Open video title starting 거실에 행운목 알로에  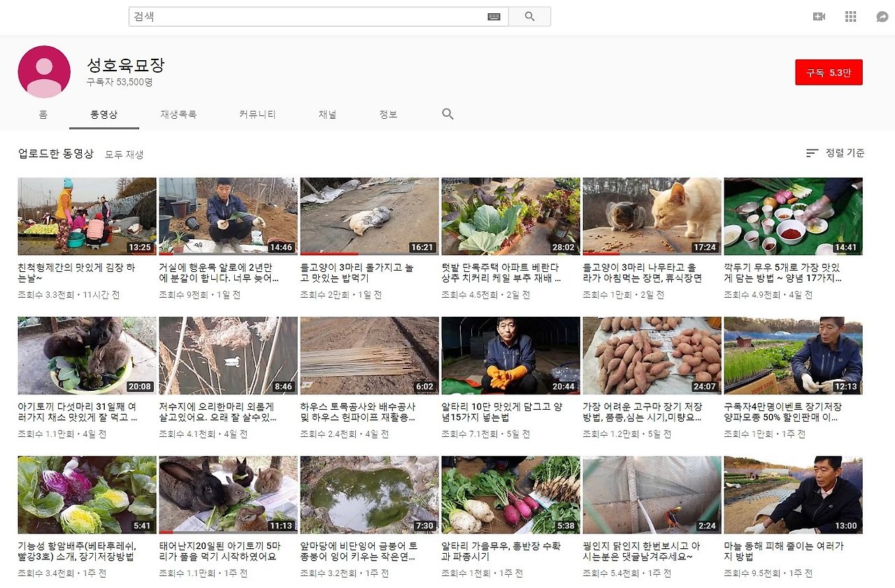(x=219, y=273)
